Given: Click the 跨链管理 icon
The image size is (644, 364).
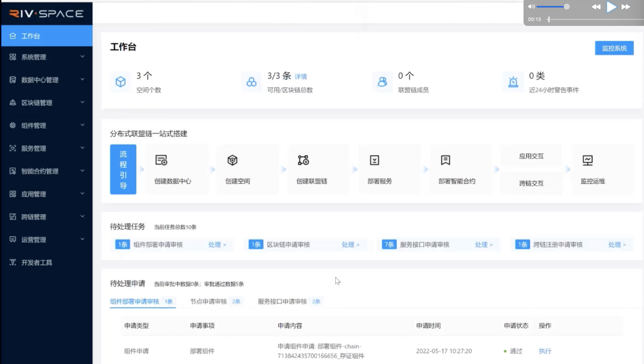Looking at the screenshot, I should [x=13, y=217].
